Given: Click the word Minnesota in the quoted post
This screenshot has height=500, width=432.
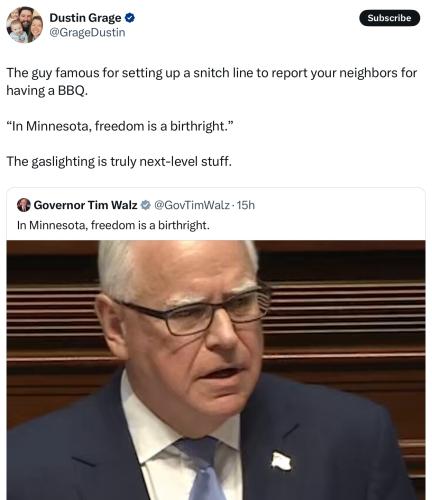Looking at the screenshot, I should [58, 225].
